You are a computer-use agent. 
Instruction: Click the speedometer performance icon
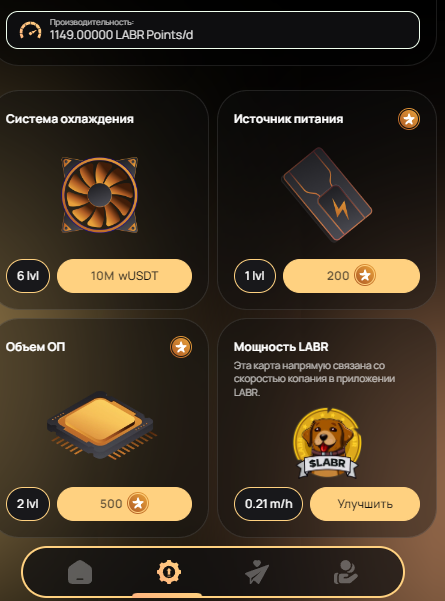[30, 30]
